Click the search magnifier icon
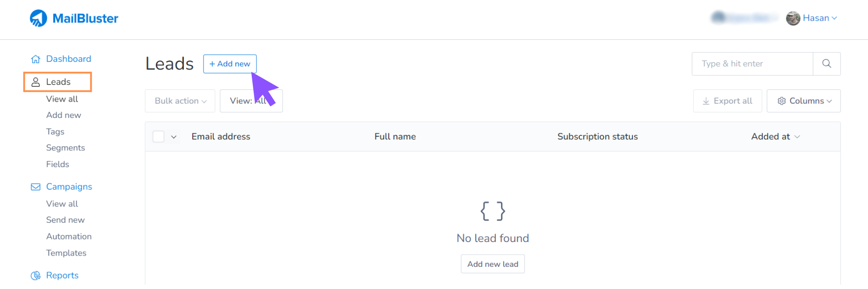Viewport: 868px width, 289px height. [826, 64]
